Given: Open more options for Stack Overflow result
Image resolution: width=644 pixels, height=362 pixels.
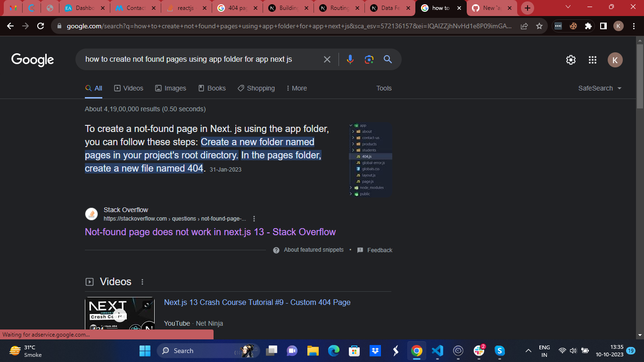Looking at the screenshot, I should [x=254, y=219].
